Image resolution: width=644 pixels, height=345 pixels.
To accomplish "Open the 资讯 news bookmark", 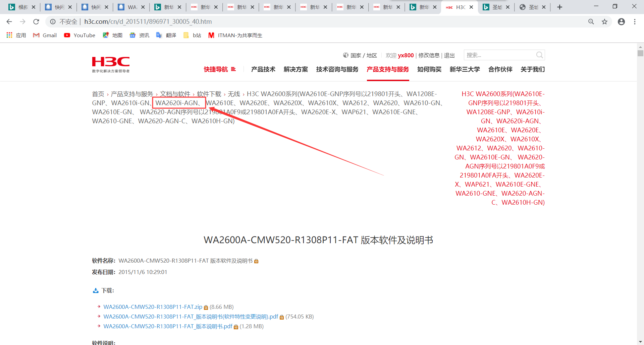I will 139,35.
